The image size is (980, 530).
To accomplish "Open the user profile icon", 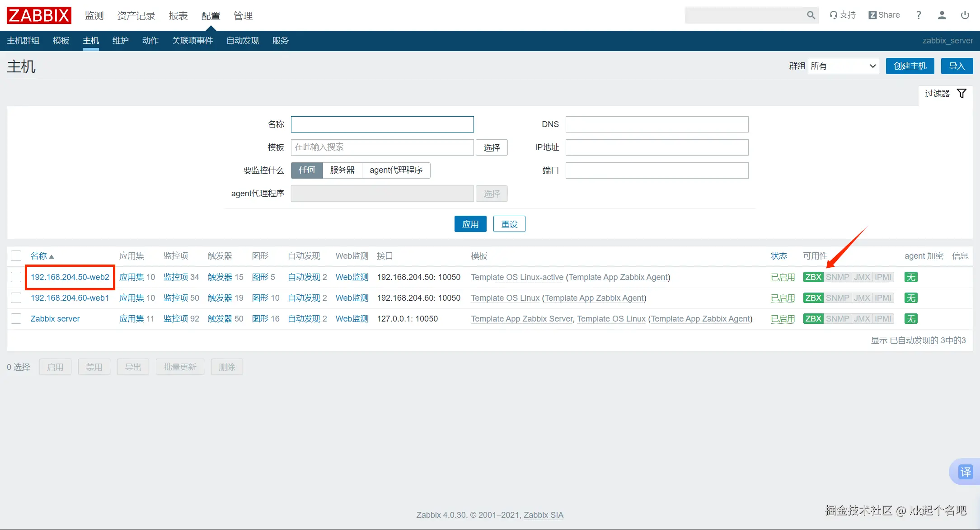I will (x=942, y=15).
